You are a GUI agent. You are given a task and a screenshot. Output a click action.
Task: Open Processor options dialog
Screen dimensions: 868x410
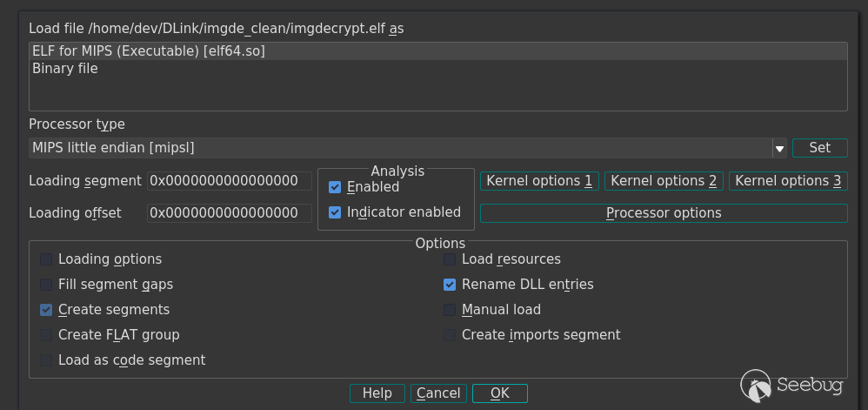[x=664, y=213]
